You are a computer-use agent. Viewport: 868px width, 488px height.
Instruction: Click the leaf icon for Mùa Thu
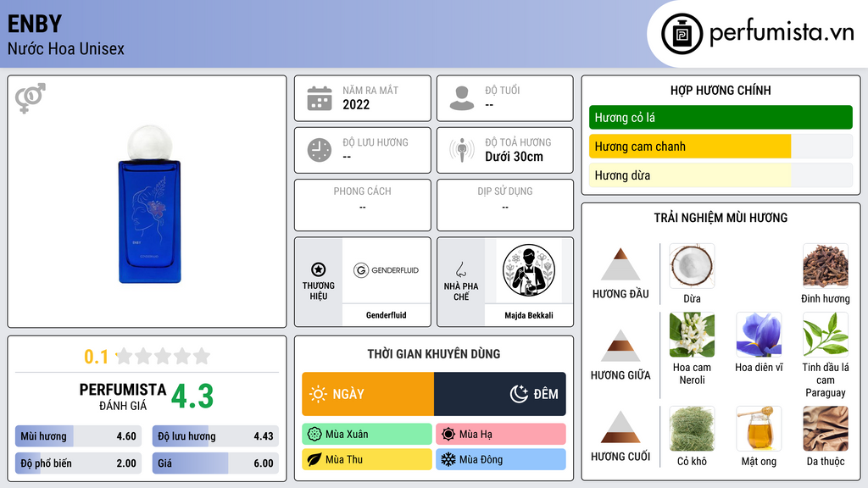tap(314, 459)
